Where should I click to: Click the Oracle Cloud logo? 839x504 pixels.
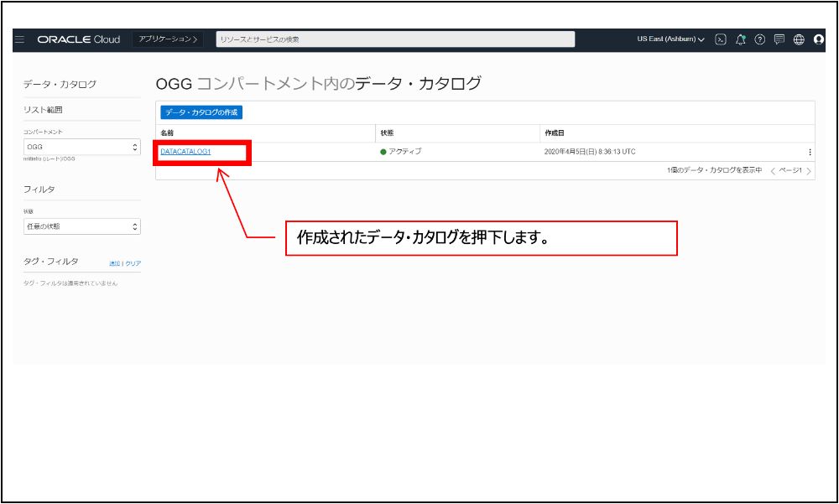point(79,39)
